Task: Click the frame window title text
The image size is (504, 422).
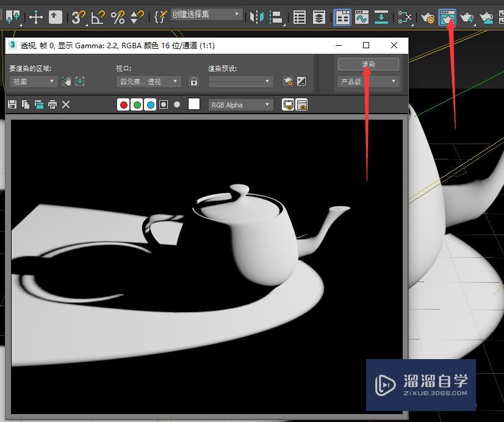Action: tap(118, 46)
